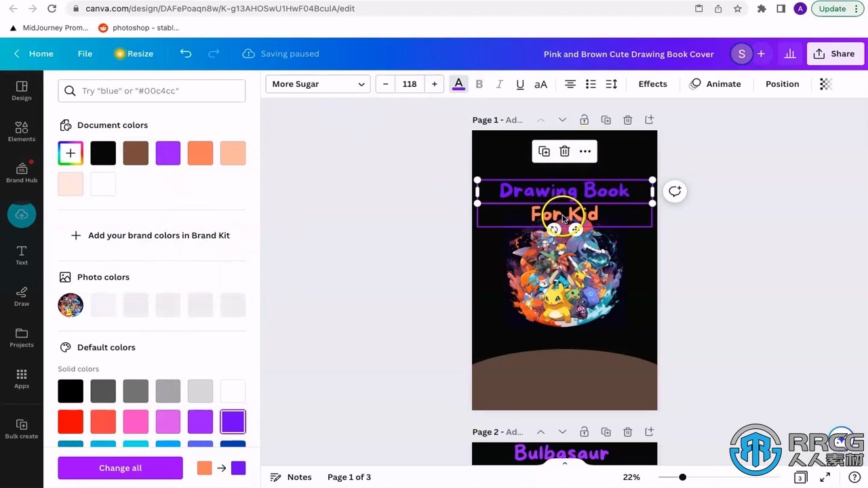Open the File menu

(x=85, y=54)
